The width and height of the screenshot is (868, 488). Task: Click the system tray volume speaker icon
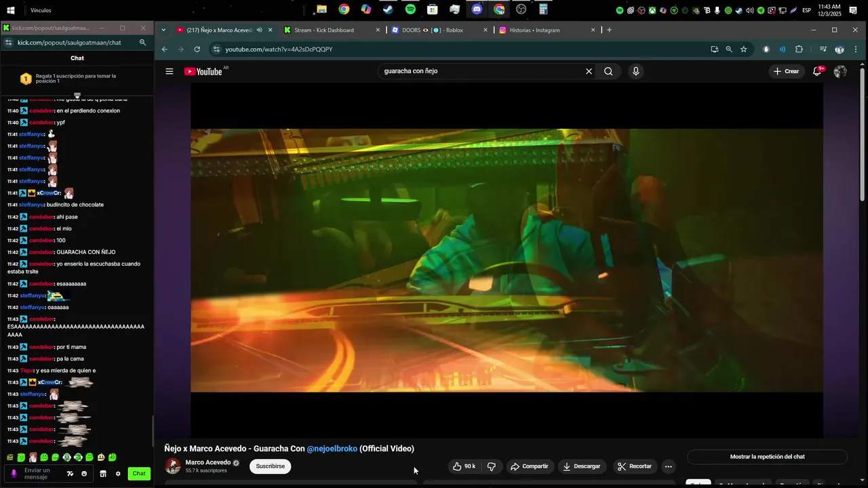tap(750, 10)
